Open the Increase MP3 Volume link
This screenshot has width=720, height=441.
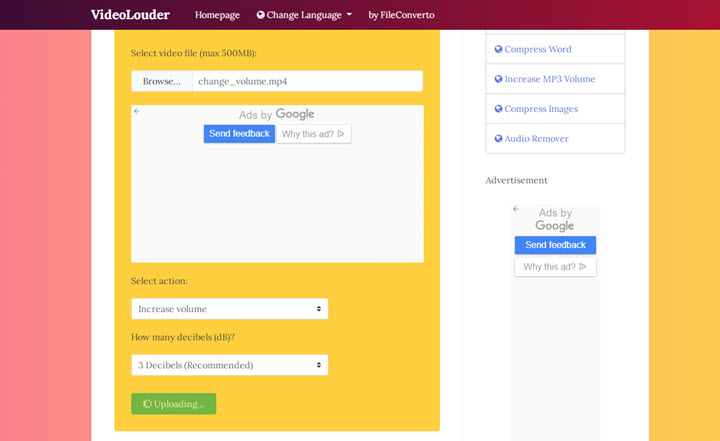(550, 79)
